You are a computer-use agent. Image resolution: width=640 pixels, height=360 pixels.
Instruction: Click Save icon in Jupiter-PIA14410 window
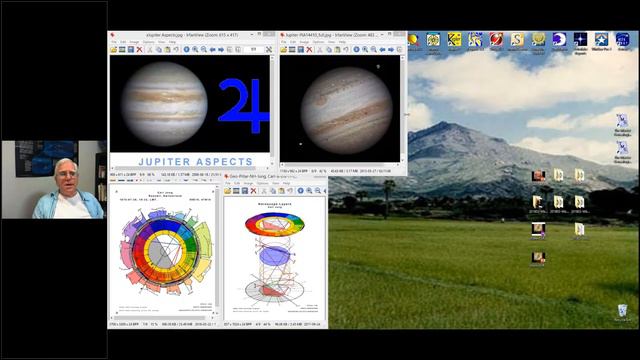[300, 49]
